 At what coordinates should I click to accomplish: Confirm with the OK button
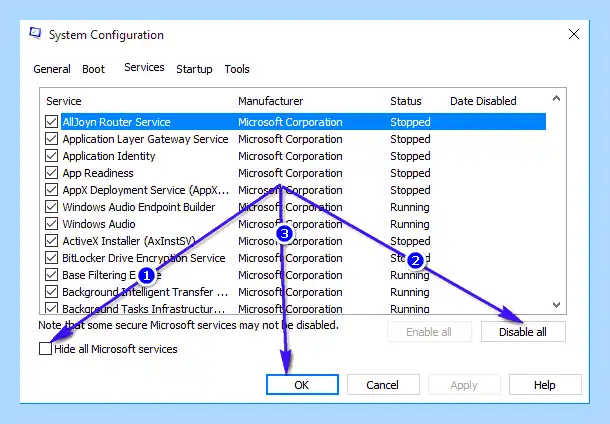pyautogui.click(x=302, y=385)
